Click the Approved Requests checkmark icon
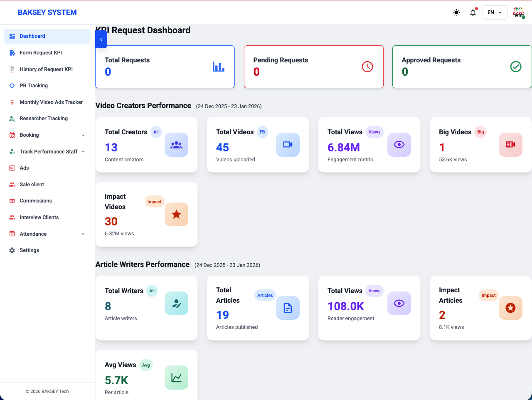This screenshot has height=400, width=532. pyautogui.click(x=516, y=67)
